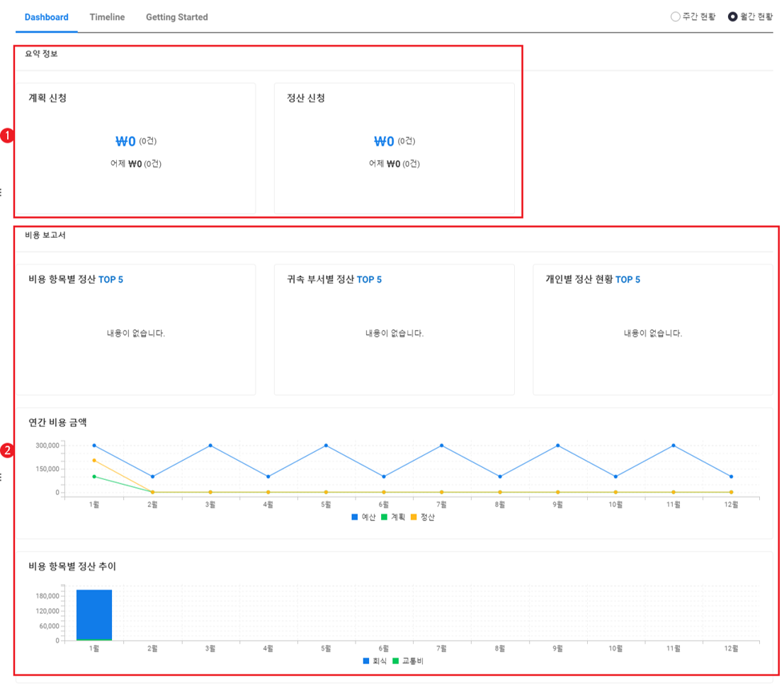Click the red number 2 annotation marker
Image resolution: width=784 pixels, height=691 pixels.
[7, 450]
